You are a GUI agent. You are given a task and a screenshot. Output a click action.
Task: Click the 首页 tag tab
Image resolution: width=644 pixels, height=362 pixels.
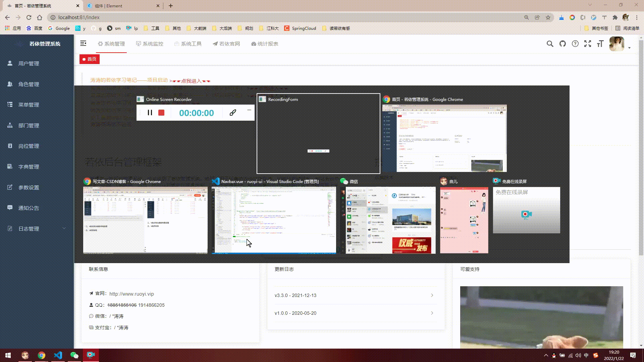(x=90, y=59)
